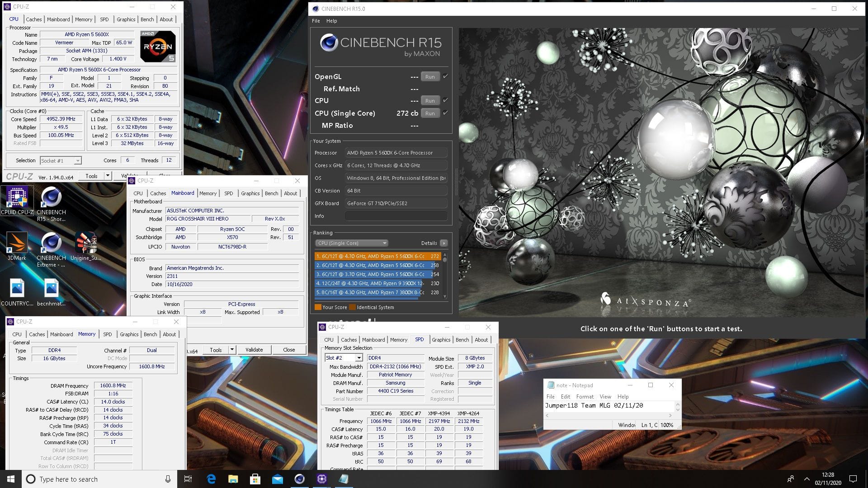868x488 pixels.
Task: Expand ranking Details arrow button
Action: click(444, 243)
